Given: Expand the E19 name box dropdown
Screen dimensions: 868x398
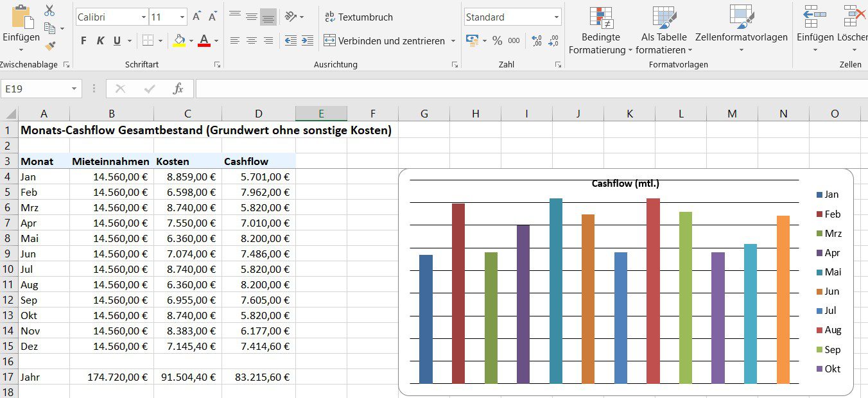Looking at the screenshot, I should 74,89.
